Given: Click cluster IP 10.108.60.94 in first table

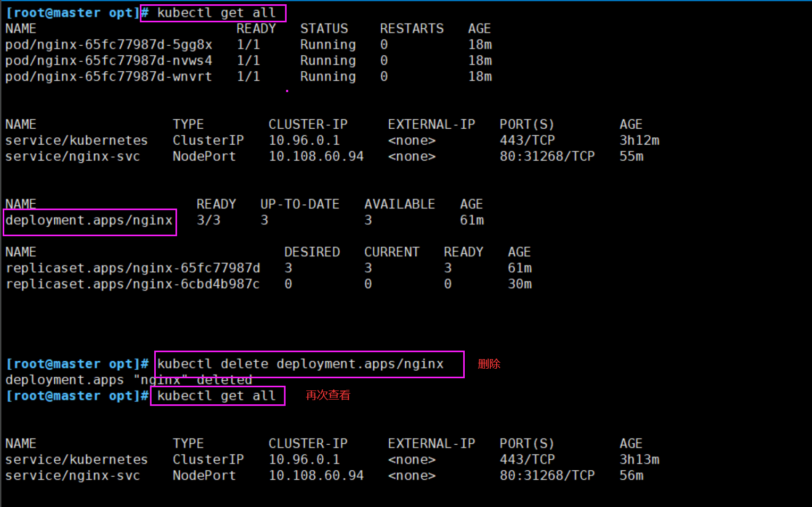Looking at the screenshot, I should coord(316,156).
